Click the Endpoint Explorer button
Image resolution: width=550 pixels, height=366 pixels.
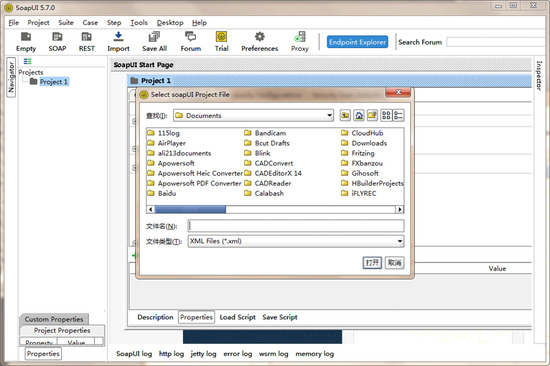pyautogui.click(x=357, y=42)
